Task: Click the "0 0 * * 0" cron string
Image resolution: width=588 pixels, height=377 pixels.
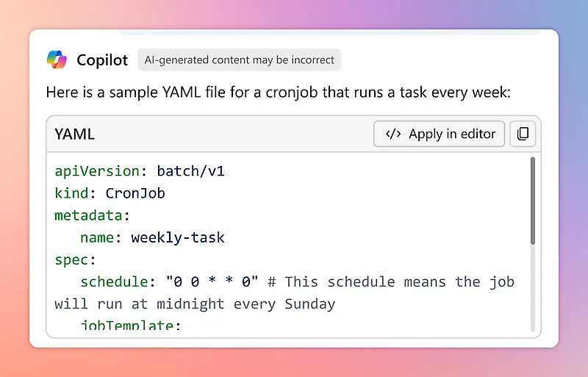Action: tap(212, 281)
